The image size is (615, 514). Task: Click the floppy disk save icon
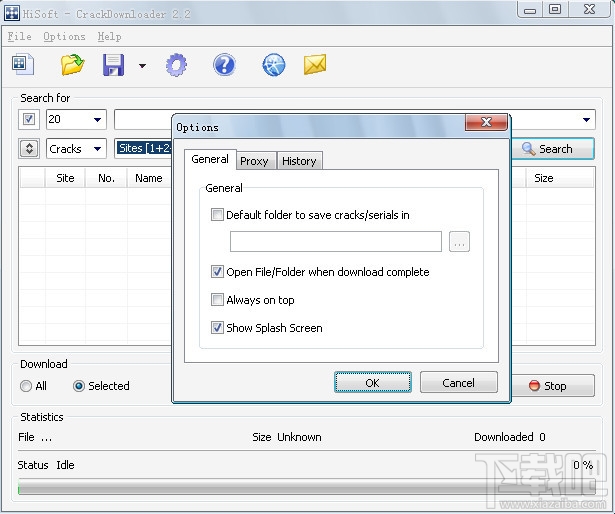(113, 65)
